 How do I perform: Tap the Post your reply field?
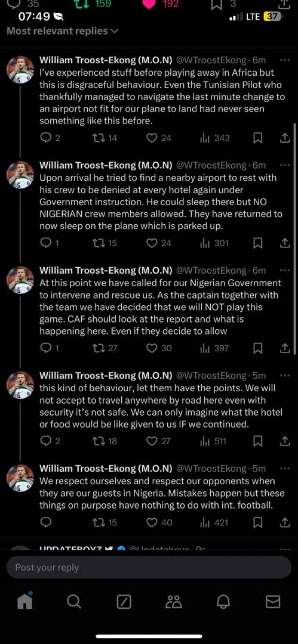click(x=149, y=568)
